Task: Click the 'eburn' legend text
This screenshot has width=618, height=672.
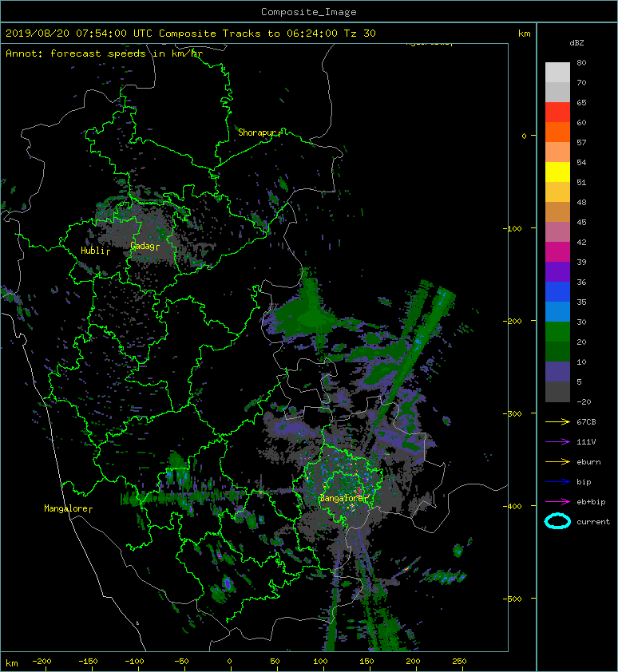Action: coord(588,461)
